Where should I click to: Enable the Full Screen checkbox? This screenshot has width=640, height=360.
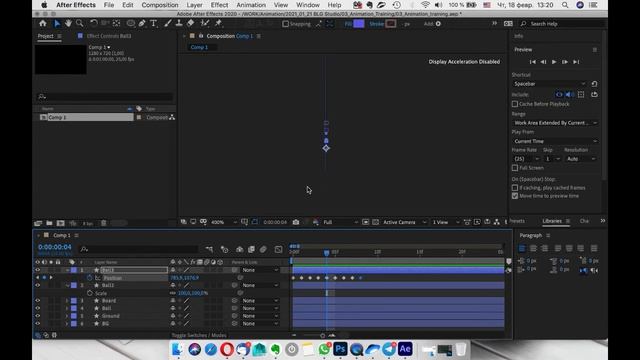(x=515, y=168)
